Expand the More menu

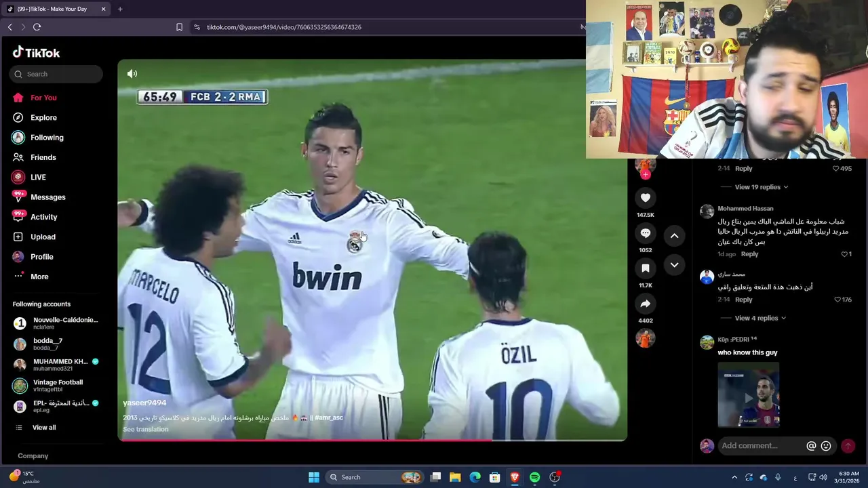tap(39, 277)
